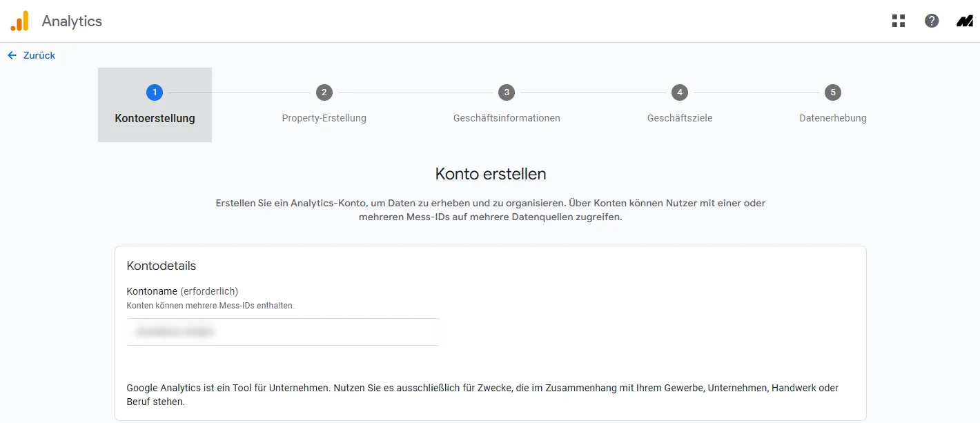Open the Datenerhebung step
This screenshot has width=980, height=423.
click(x=833, y=118)
